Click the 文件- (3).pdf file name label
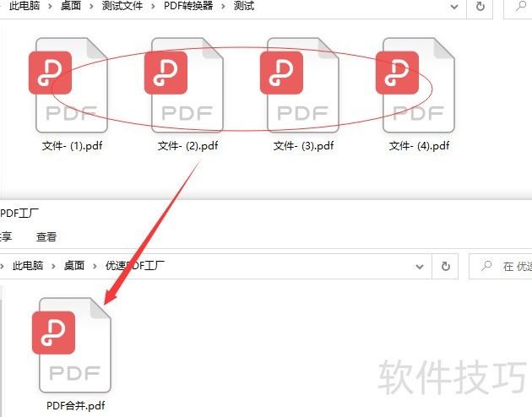 point(303,146)
